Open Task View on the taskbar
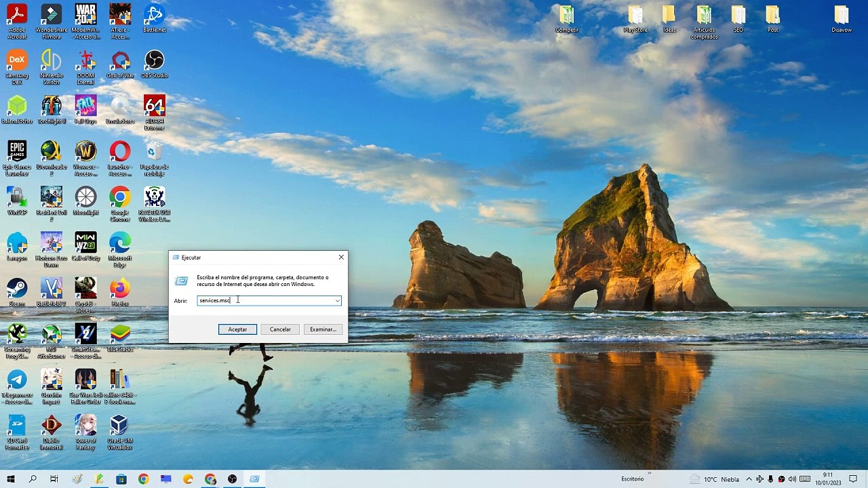The image size is (868, 488). click(x=54, y=479)
